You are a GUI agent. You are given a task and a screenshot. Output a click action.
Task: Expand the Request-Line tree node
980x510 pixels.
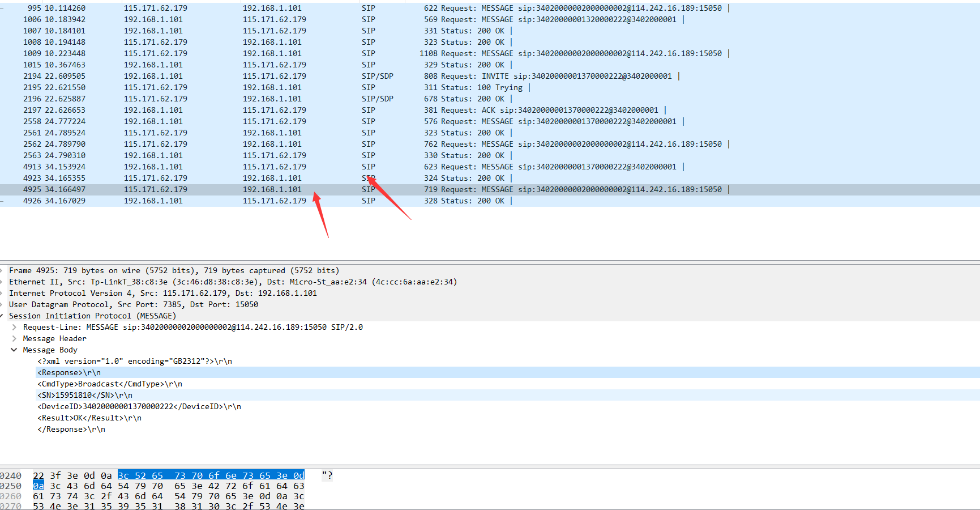pos(14,328)
